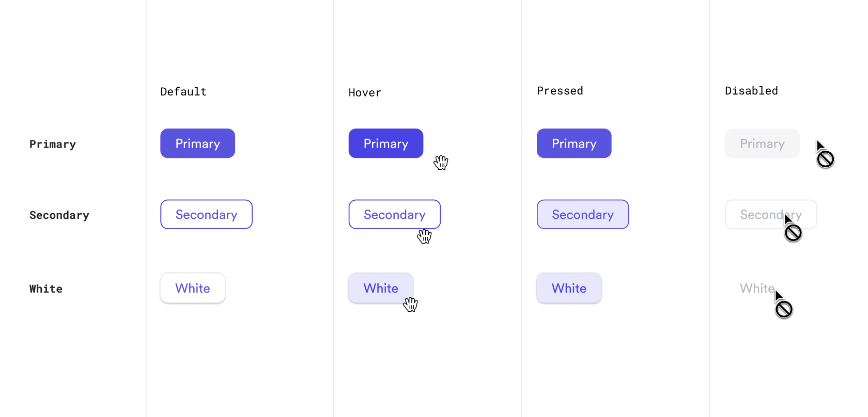Click the hand cursor icon on hover Secondary
This screenshot has height=417, width=868.
point(424,236)
